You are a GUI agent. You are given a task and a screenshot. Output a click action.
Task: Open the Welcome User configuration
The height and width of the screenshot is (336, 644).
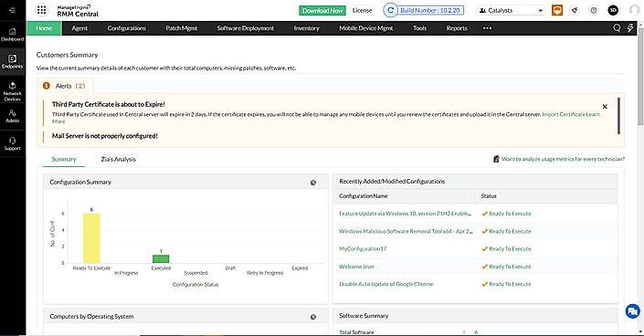click(x=356, y=267)
